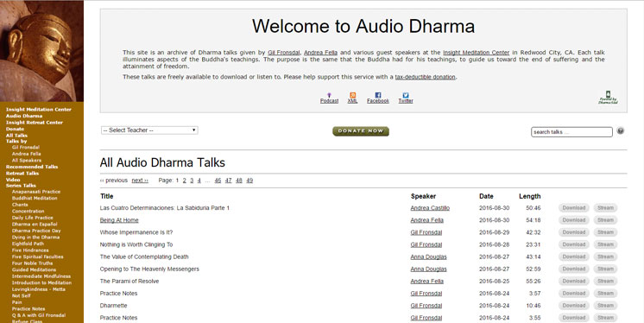Image resolution: width=644 pixels, height=323 pixels.
Task: Open All Talks in sidebar
Action: tap(16, 136)
